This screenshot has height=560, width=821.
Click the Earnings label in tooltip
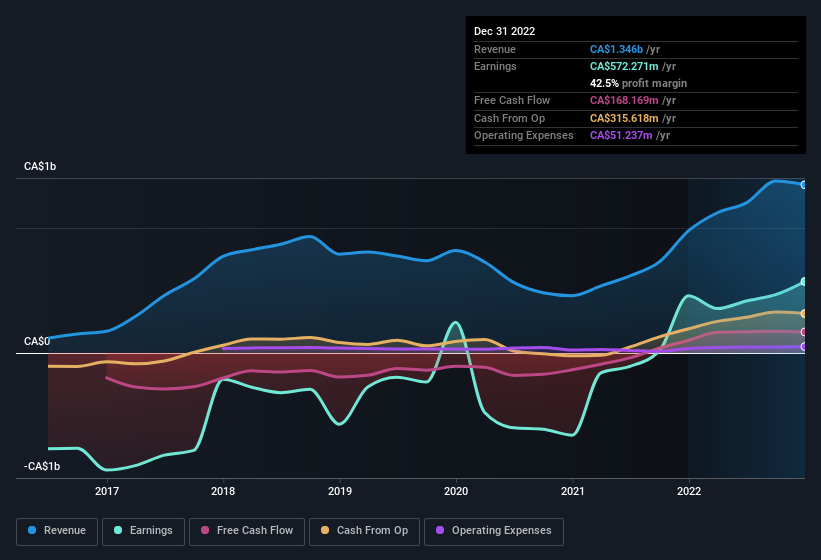(x=495, y=66)
